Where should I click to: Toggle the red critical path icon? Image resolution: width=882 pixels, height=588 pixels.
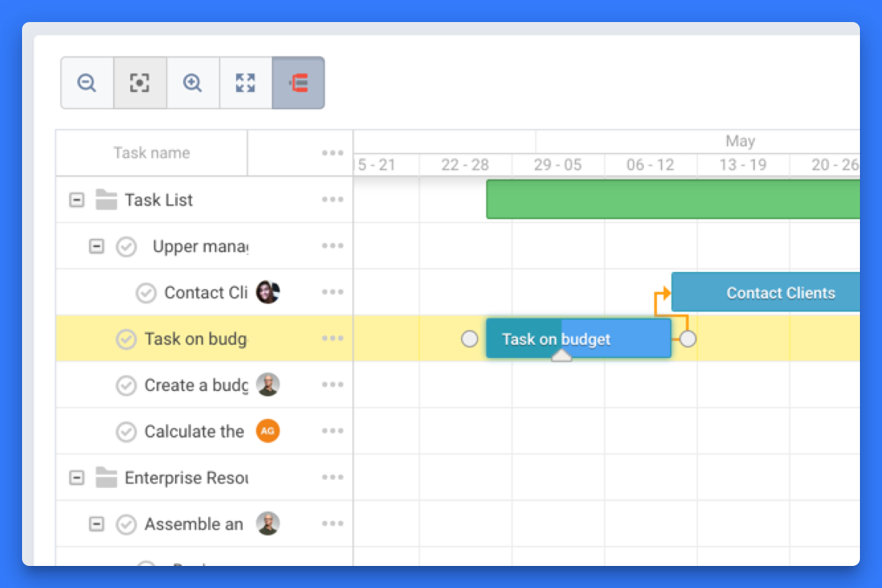[298, 83]
